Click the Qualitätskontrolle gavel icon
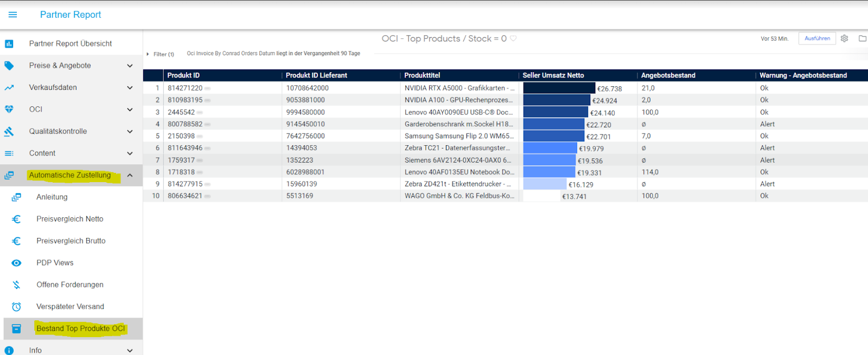 [9, 131]
